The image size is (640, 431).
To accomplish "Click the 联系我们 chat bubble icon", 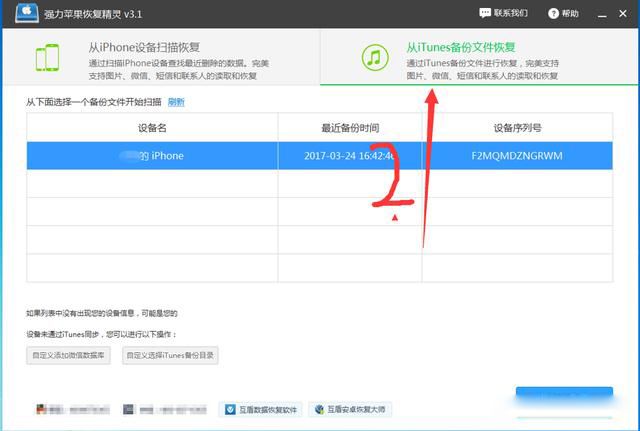I will (x=485, y=13).
